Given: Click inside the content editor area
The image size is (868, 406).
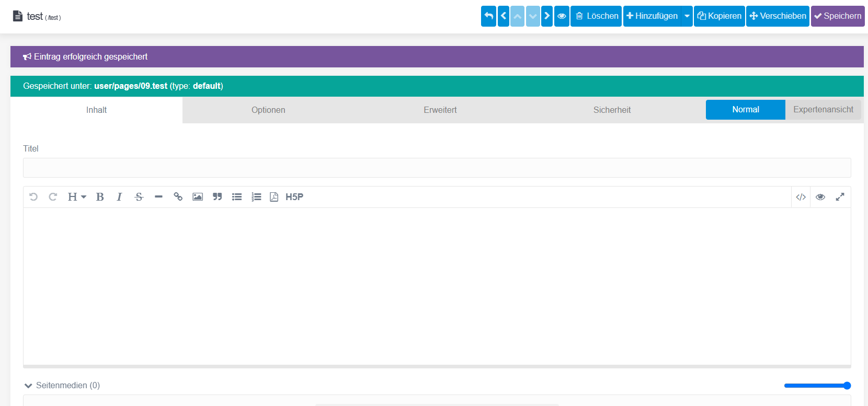Looking at the screenshot, I should tap(437, 286).
